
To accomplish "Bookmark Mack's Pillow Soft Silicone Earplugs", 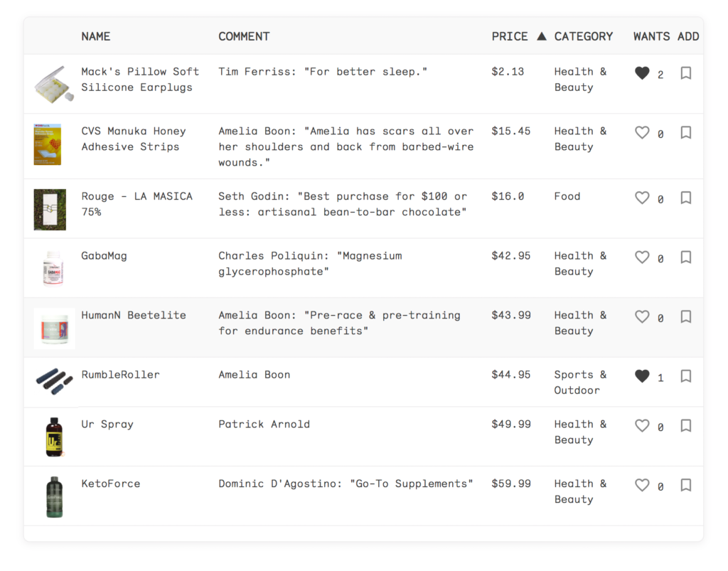I will (686, 73).
